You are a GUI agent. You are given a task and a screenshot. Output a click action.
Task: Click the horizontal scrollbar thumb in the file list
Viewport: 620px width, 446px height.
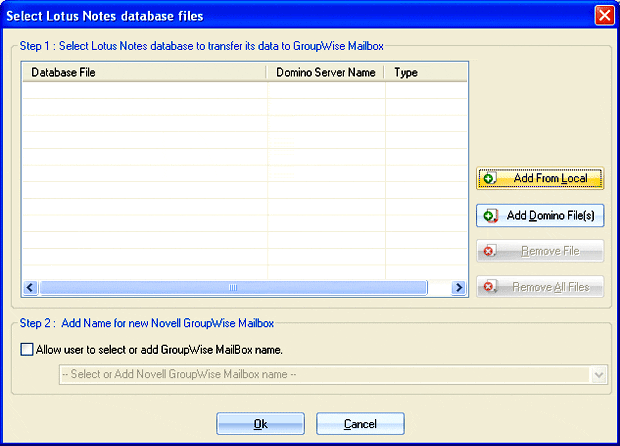[x=233, y=287]
